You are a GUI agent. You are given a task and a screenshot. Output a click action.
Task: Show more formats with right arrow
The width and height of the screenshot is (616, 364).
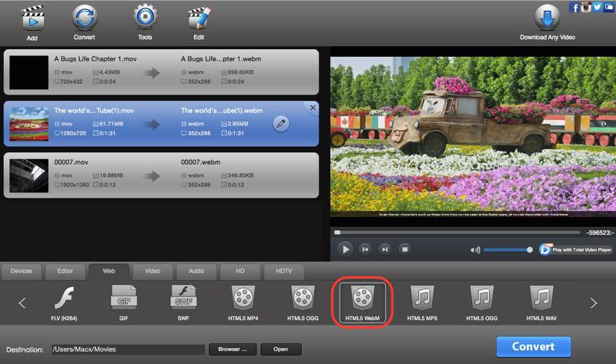tap(593, 302)
